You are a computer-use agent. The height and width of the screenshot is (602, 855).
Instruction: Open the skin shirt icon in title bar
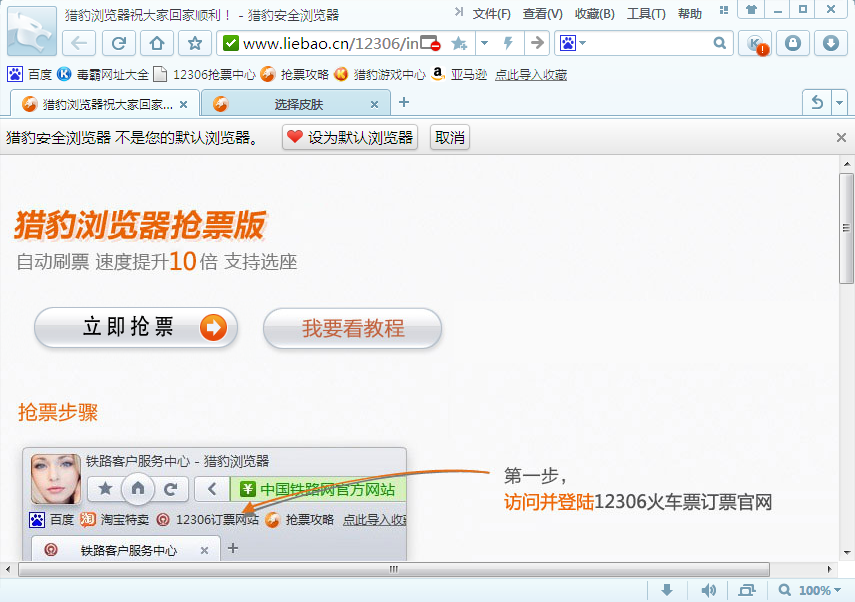pyautogui.click(x=752, y=10)
